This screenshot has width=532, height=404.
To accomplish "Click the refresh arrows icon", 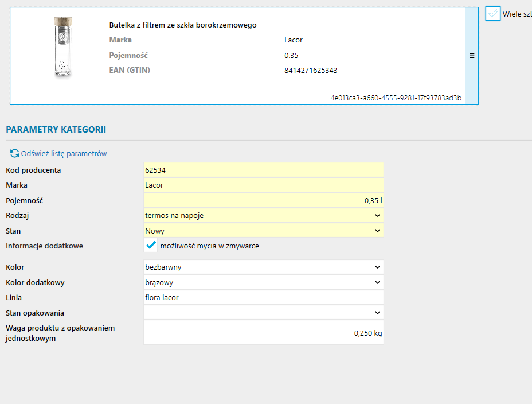I will click(14, 154).
